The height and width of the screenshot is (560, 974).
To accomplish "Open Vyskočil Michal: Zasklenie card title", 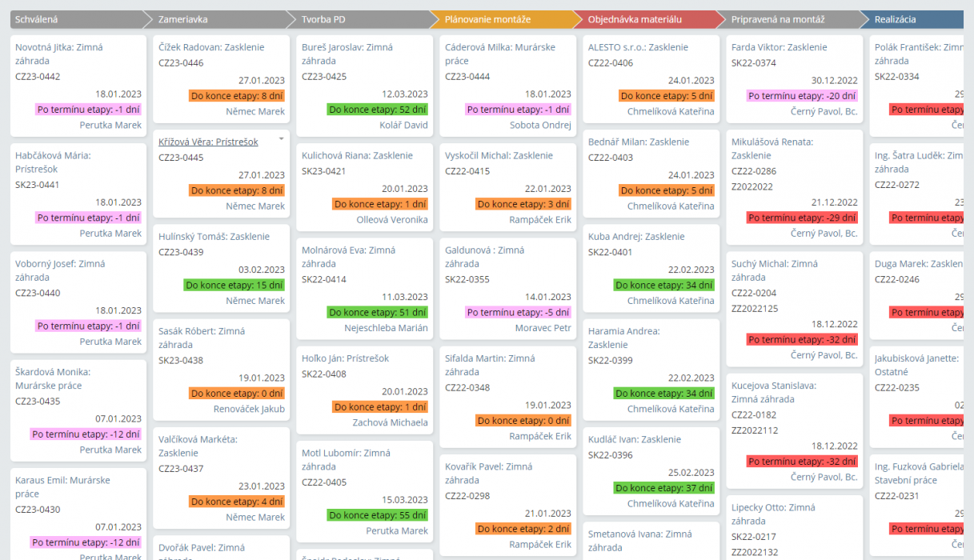I will [x=499, y=155].
